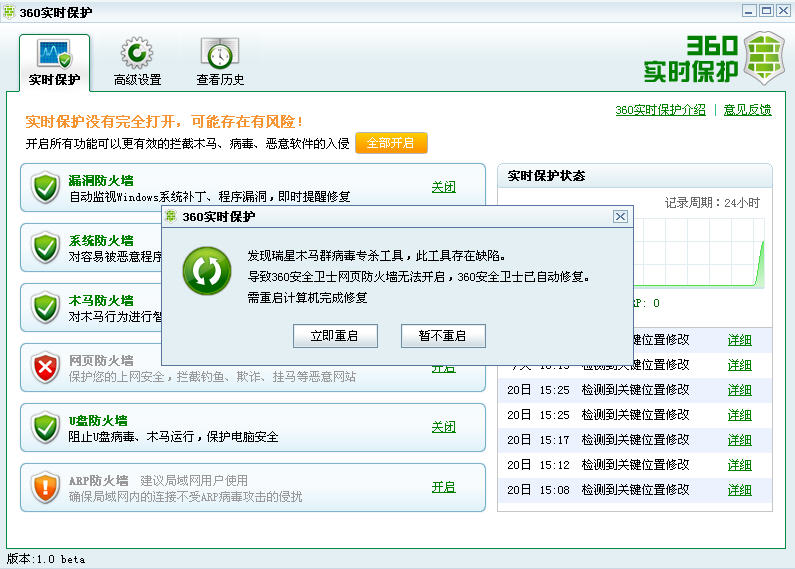Click the 木马防火墙 green shield icon
Viewport: 795px width, 569px height.
click(x=46, y=307)
